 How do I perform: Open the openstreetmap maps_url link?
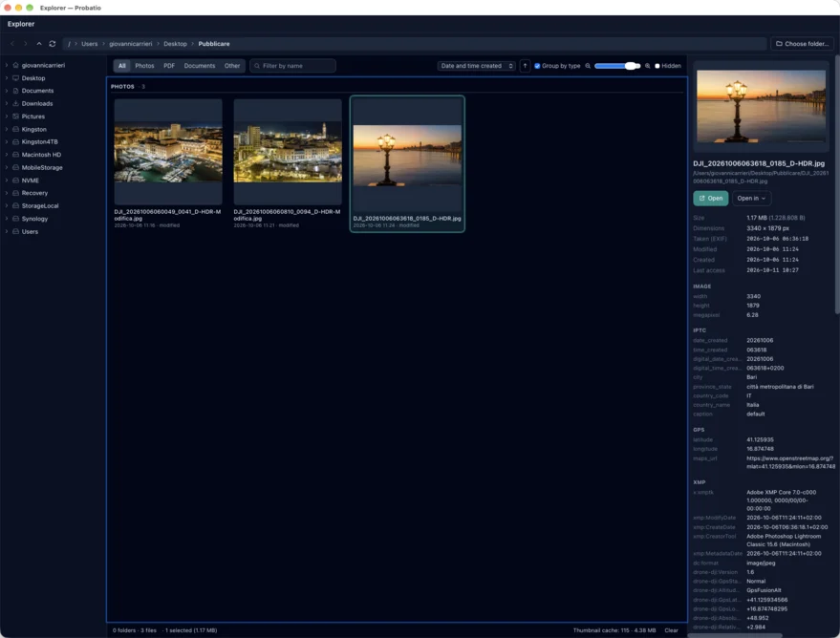coord(790,462)
